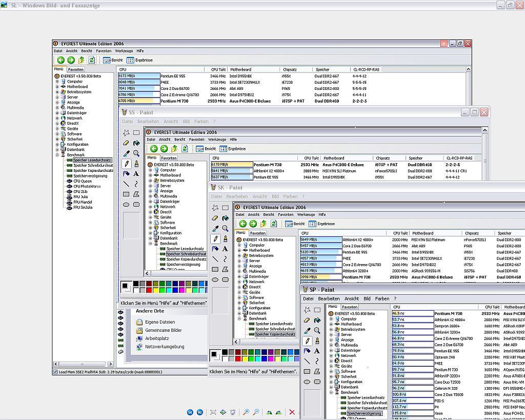Click the Best Fit icon in viewer toolbar
525x420 pixels.
pos(213,412)
